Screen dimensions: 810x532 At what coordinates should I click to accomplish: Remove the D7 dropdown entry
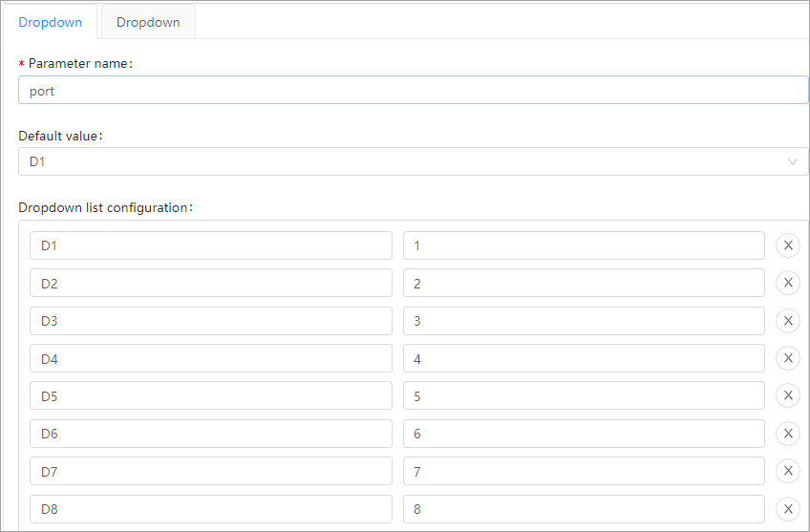coord(788,471)
